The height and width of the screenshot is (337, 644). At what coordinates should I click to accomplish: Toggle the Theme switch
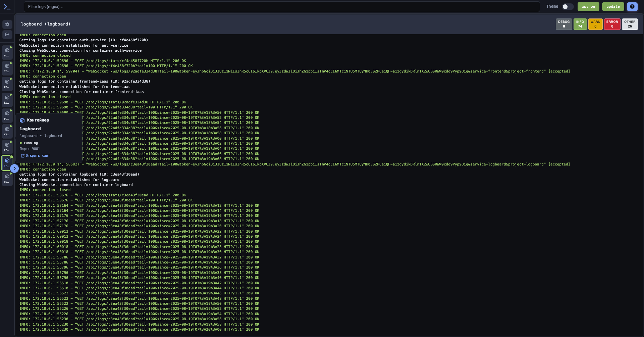(568, 7)
